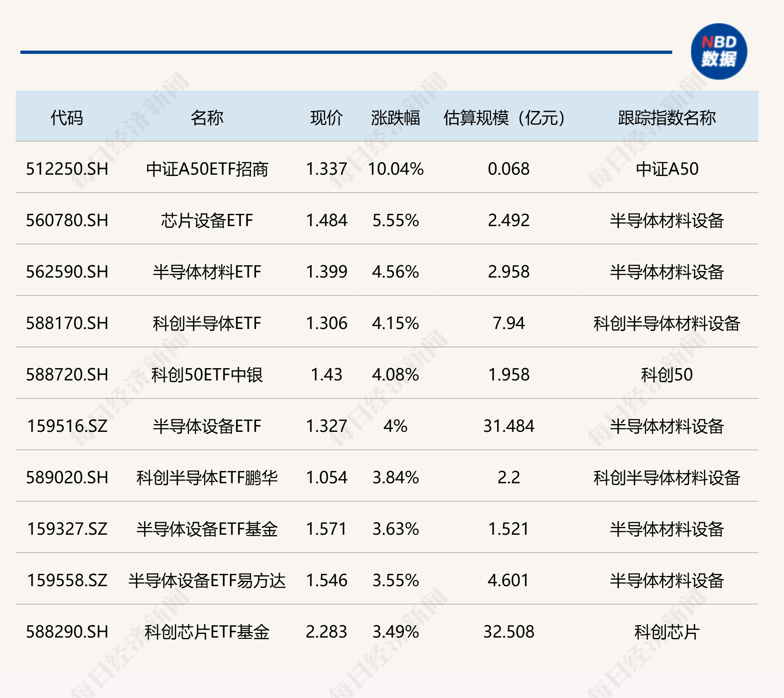Open 芯片设备ETF entry
The image size is (784, 698).
tap(207, 220)
